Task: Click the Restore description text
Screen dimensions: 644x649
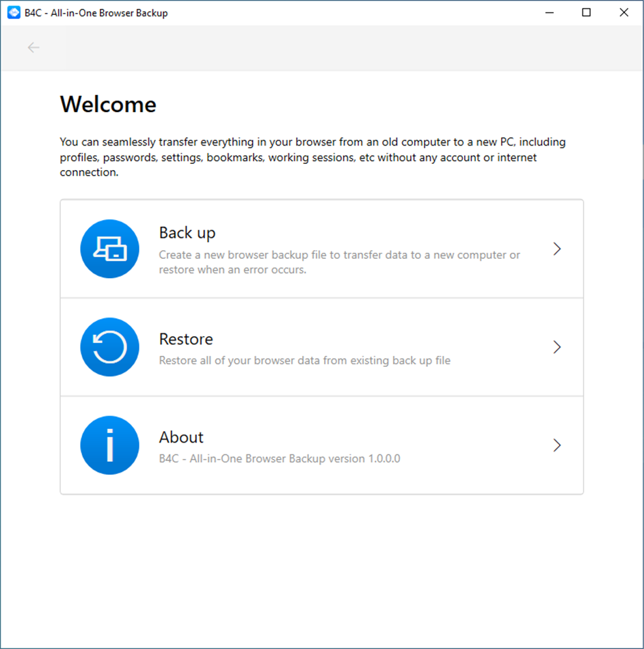Action: pyautogui.click(x=305, y=360)
